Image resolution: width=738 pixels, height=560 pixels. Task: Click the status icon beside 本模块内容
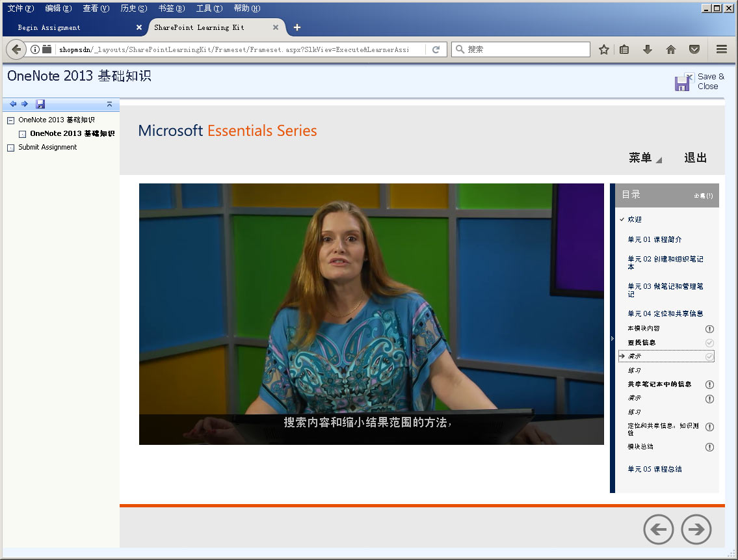[709, 328]
